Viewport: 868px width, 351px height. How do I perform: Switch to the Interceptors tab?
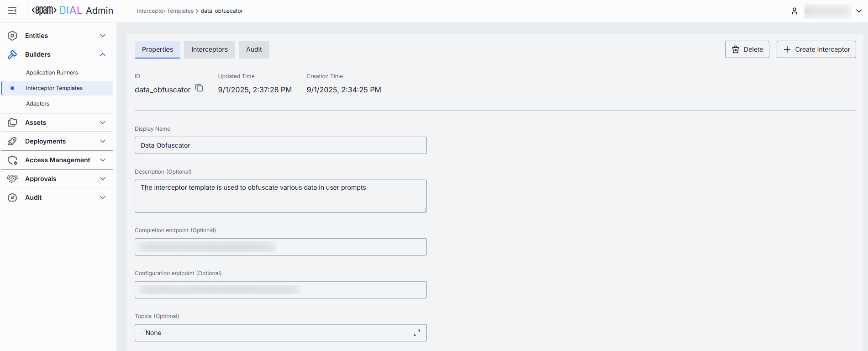209,49
